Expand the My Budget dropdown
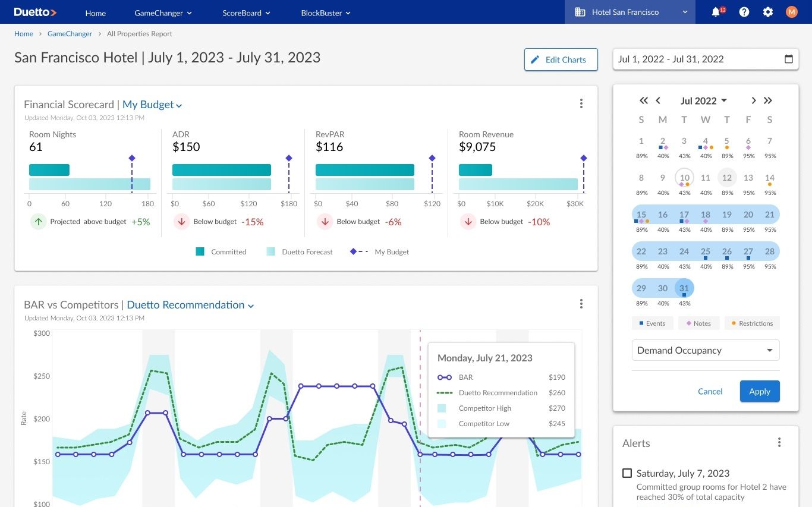Screen dimensions: 812x507 [152, 105]
